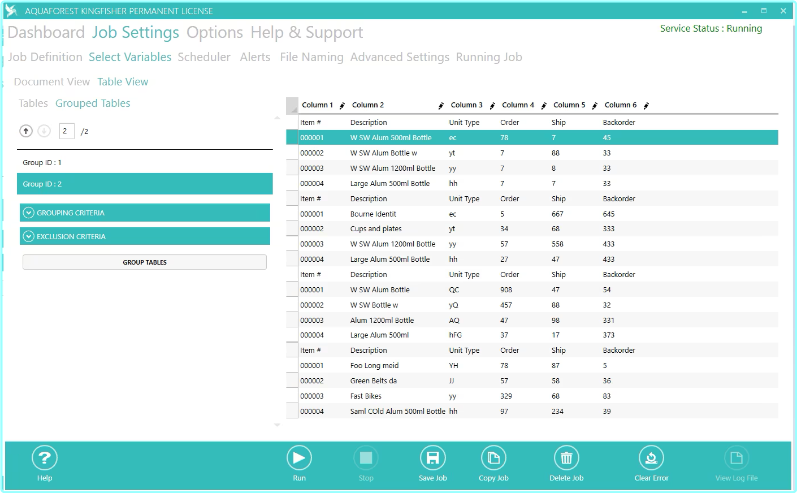Image resolution: width=797 pixels, height=493 pixels.
Task: Click the Save Job disk icon
Action: pyautogui.click(x=434, y=459)
